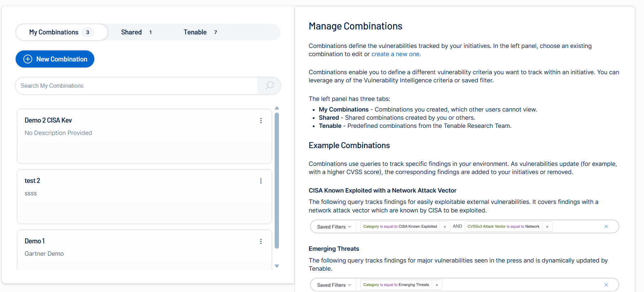Image resolution: width=644 pixels, height=292 pixels.
Task: Open options menu for Demo 2 CISA Kev
Action: (261, 121)
